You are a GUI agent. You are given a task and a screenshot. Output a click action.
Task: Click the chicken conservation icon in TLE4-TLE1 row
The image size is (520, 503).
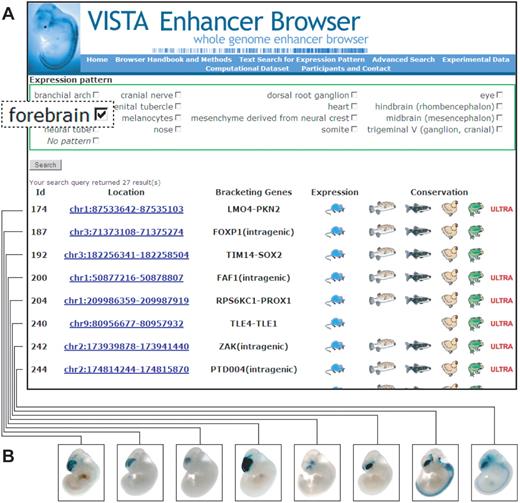click(x=450, y=323)
